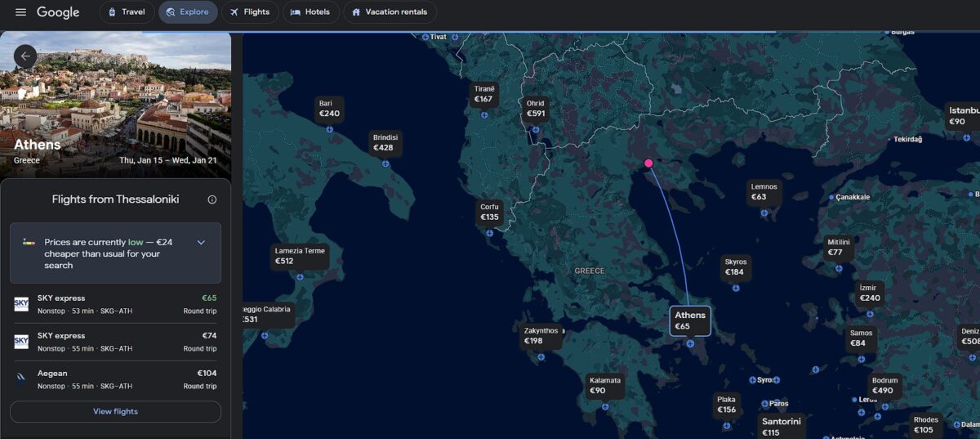The image size is (980, 439).
Task: Select the Bari €240 map label
Action: [329, 109]
